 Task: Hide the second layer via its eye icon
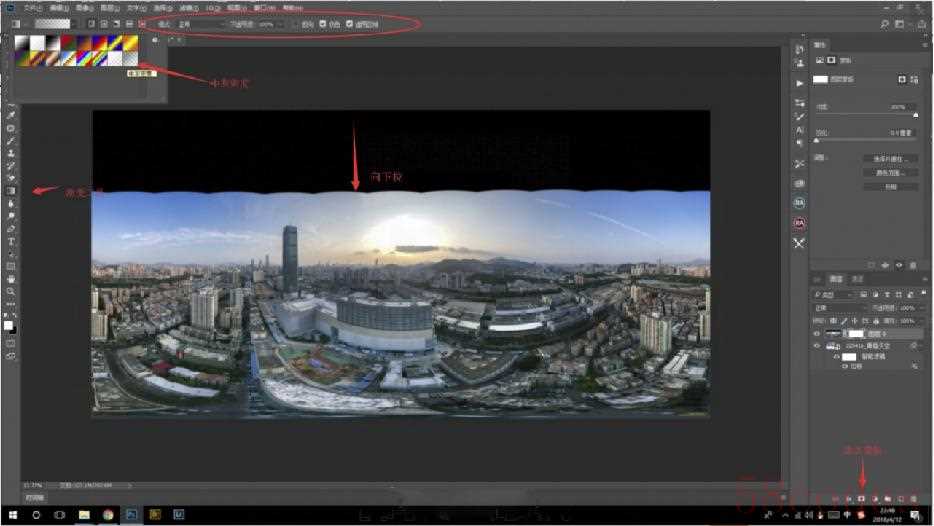click(817, 346)
